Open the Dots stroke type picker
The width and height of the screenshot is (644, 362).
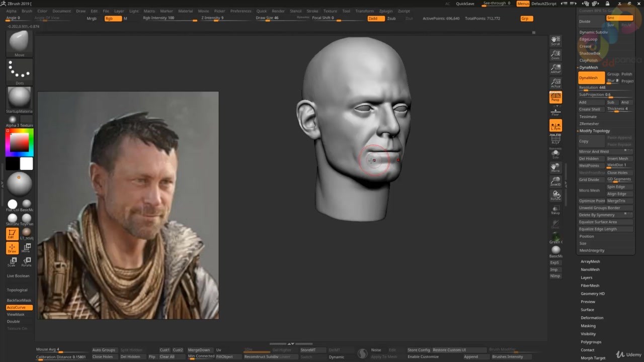pyautogui.click(x=19, y=72)
